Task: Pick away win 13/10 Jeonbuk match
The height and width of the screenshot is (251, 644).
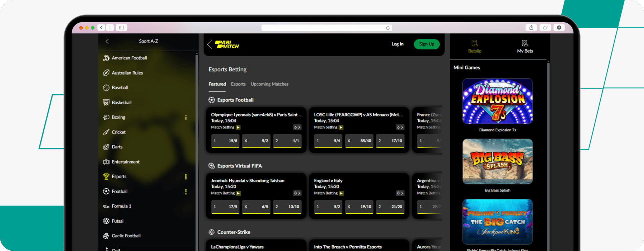Action: point(287,207)
